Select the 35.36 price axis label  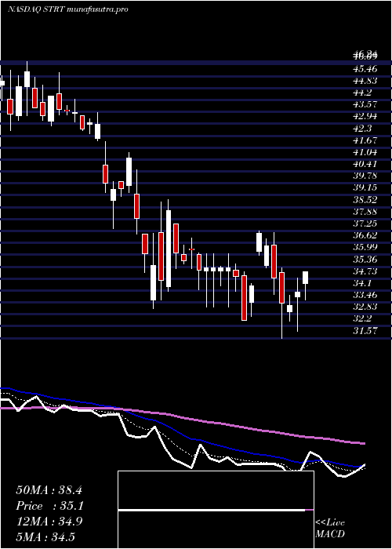pos(365,259)
